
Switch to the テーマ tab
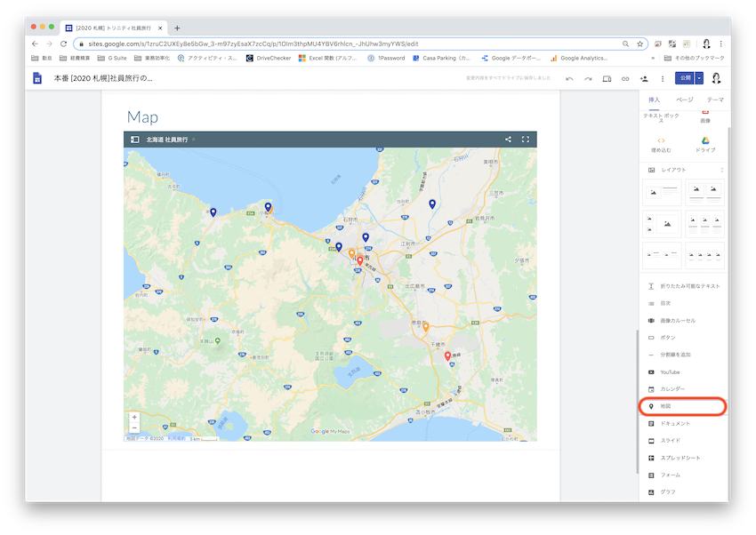tap(714, 100)
